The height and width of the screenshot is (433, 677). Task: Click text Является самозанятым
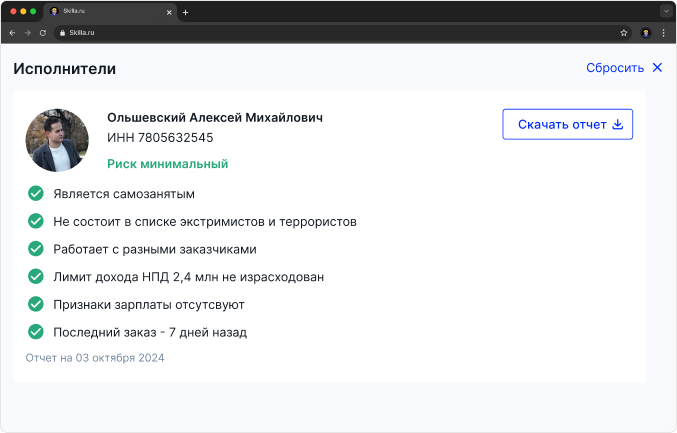point(124,194)
